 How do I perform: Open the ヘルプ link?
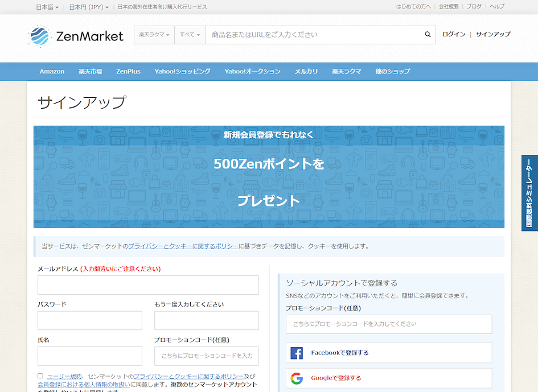[497, 6]
